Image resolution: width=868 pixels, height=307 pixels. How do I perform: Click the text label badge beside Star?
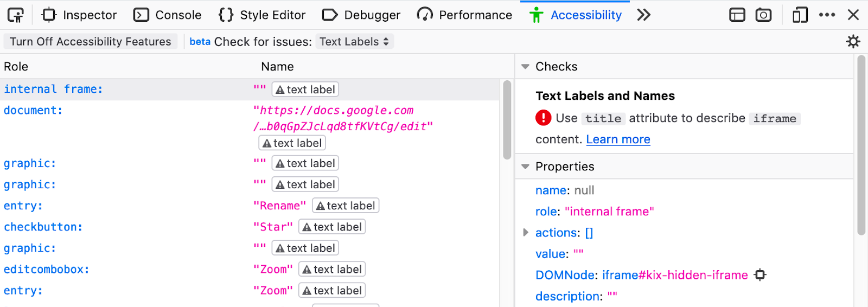(x=332, y=227)
